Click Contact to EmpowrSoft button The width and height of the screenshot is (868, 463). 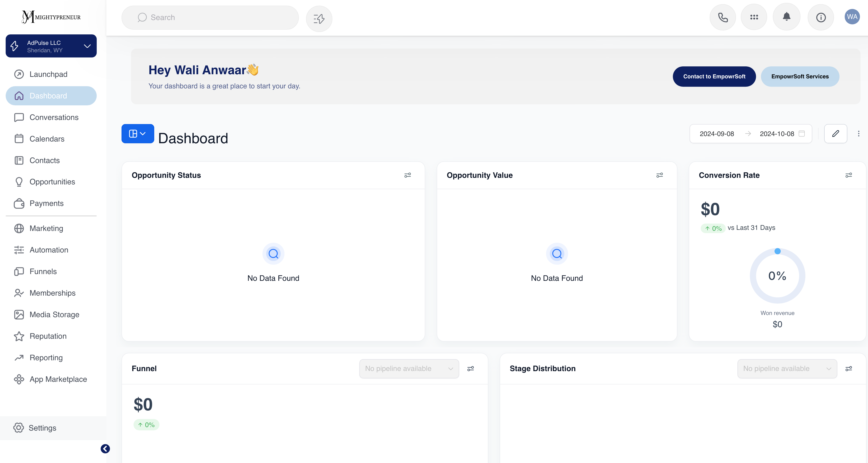[714, 76]
